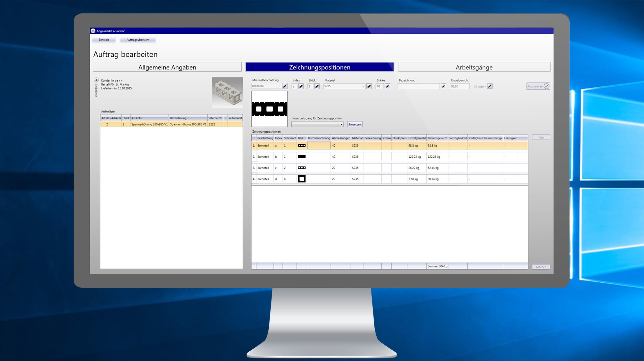
Task: Click edit pencil beside extern checkbox
Action: click(490, 86)
